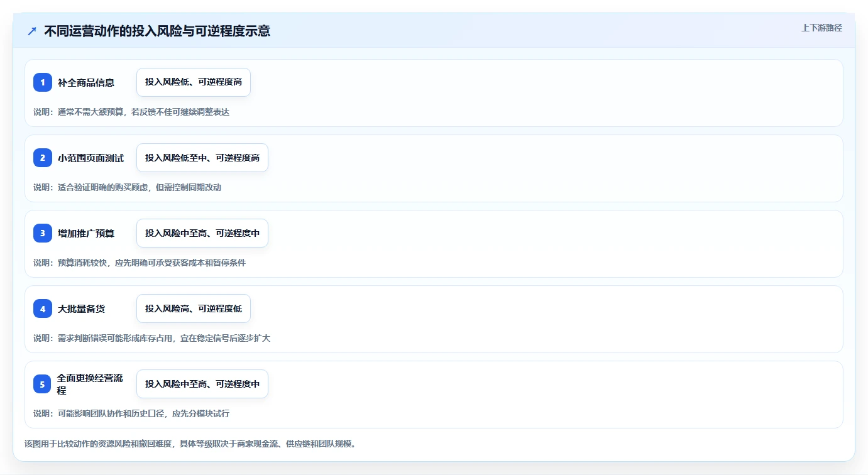Click the 投入风险低、可逆程度高 tag
The image size is (868, 475).
point(194,82)
